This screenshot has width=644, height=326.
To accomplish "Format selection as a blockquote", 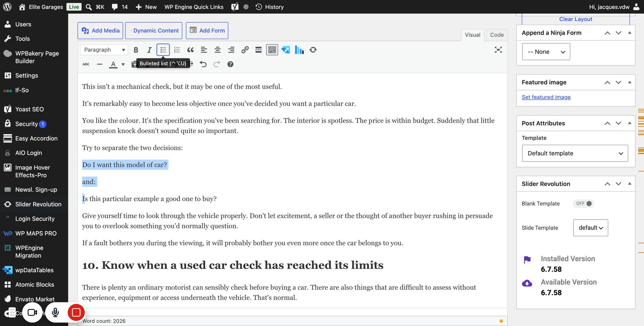I will pyautogui.click(x=190, y=50).
